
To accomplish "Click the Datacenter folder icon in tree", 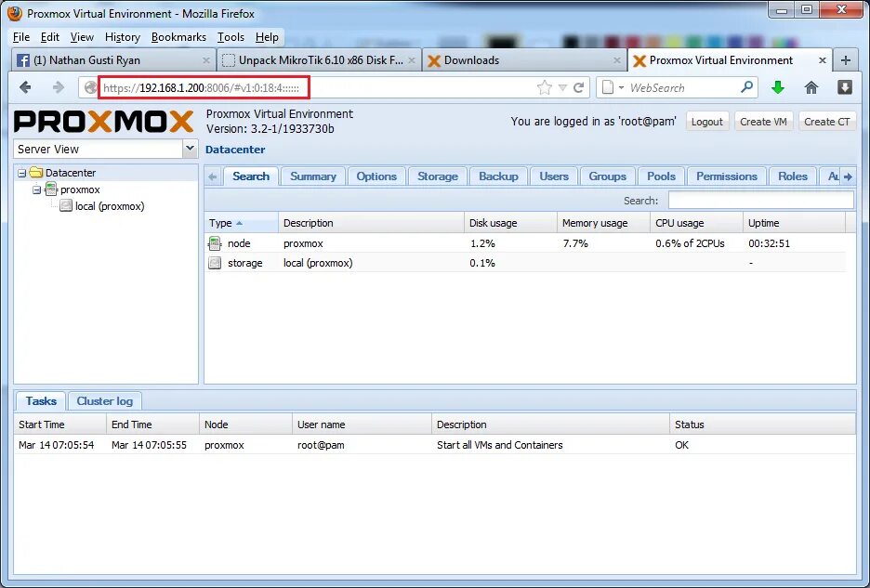I will pos(36,173).
